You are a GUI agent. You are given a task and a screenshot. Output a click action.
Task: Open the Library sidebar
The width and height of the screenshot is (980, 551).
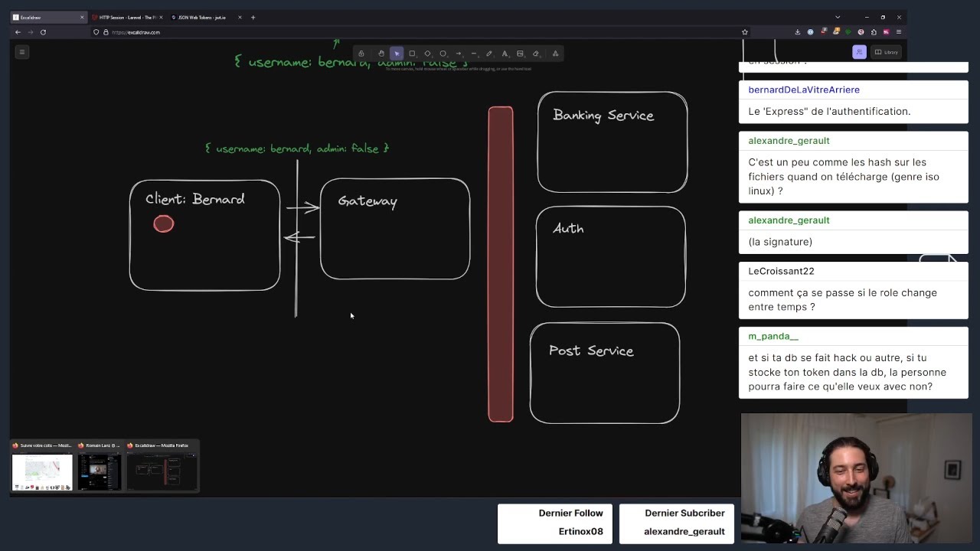pyautogui.click(x=887, y=52)
